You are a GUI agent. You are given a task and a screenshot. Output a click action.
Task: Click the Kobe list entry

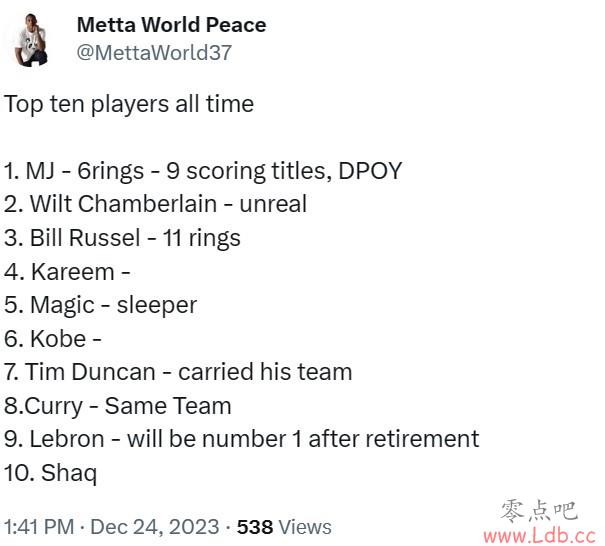coord(53,339)
